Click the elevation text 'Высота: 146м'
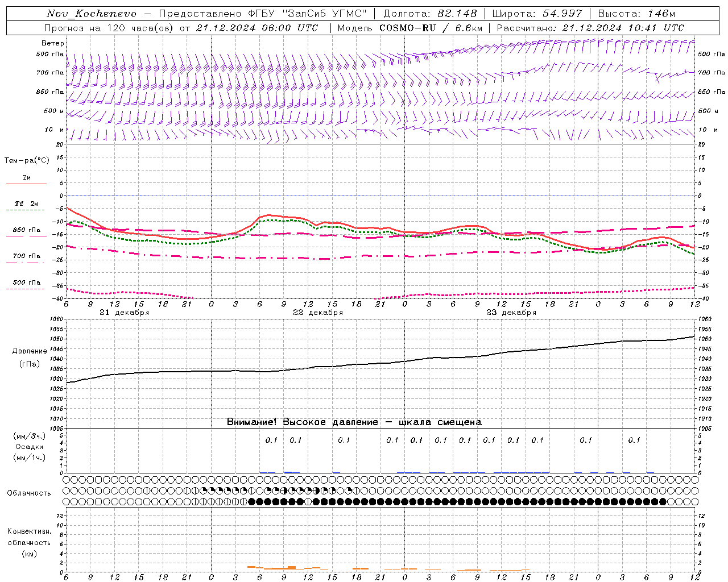The image size is (728, 582). pos(636,14)
